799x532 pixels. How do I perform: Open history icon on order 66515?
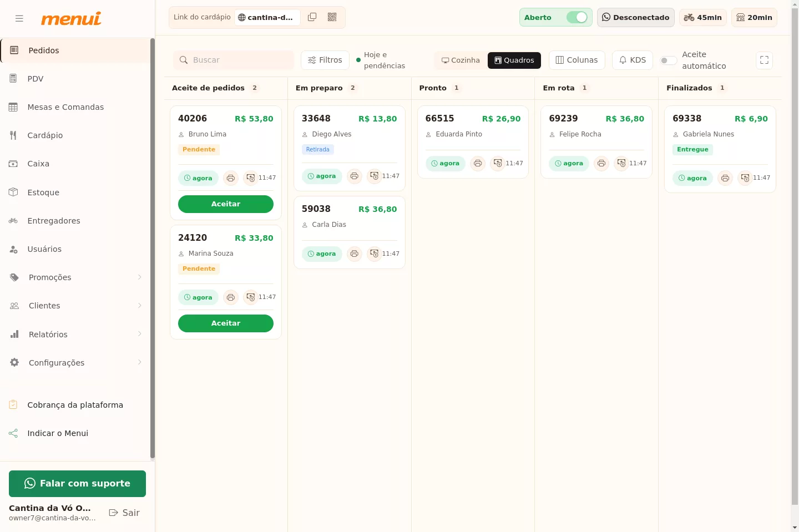coord(498,164)
